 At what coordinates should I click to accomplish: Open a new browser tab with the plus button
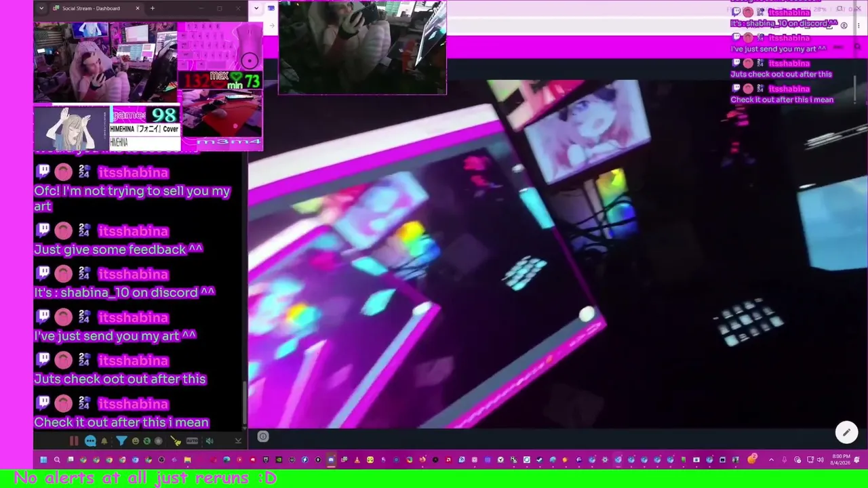pos(153,8)
